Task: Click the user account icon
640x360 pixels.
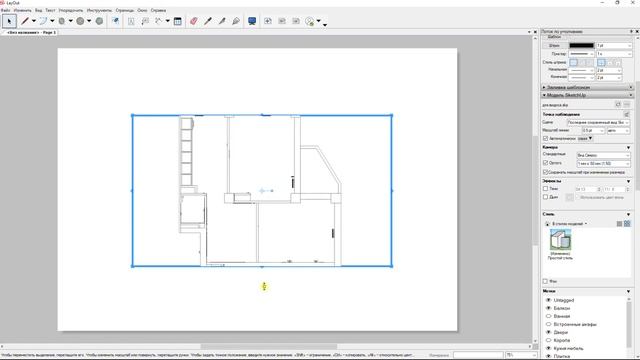Action: [310, 21]
